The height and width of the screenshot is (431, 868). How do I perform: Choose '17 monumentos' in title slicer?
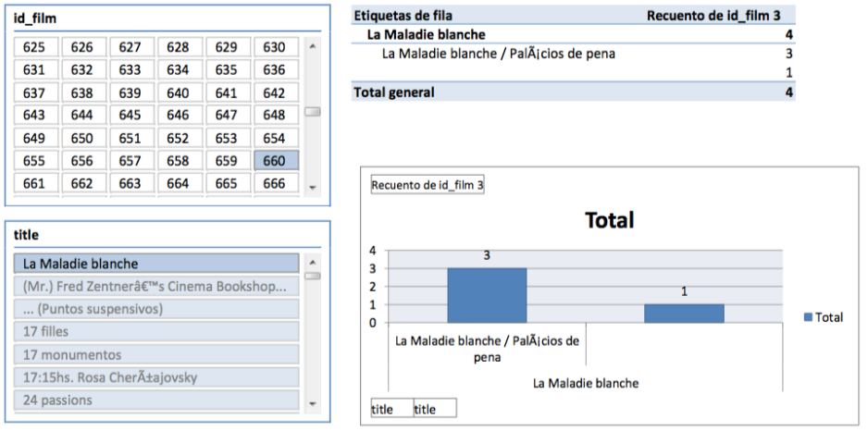[156, 354]
